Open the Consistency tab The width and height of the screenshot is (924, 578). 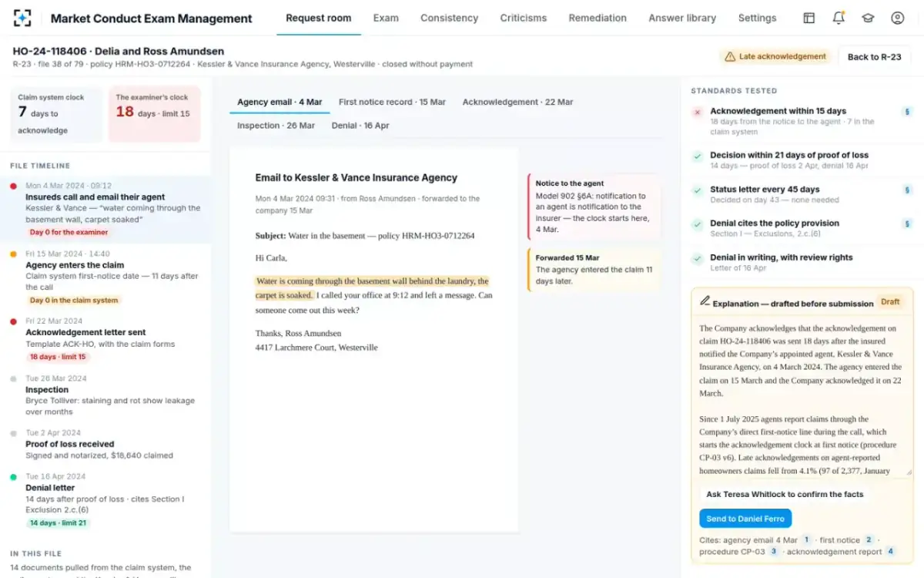(x=449, y=18)
